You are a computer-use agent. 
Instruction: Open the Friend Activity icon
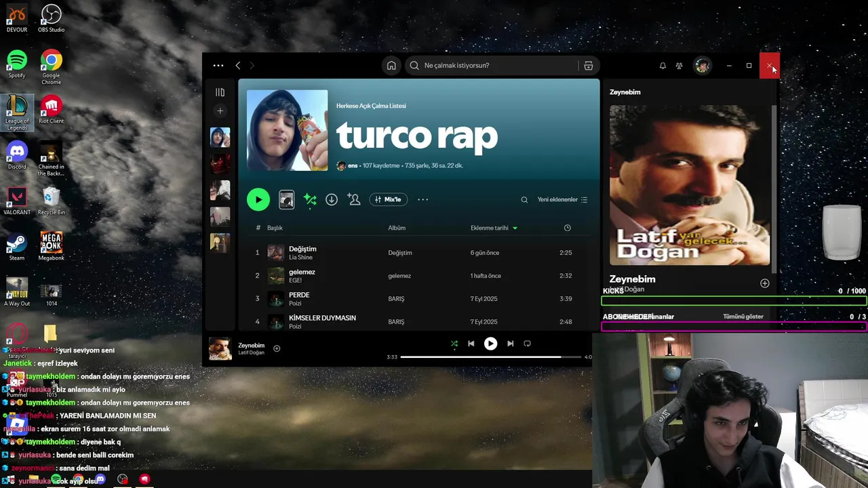click(679, 66)
